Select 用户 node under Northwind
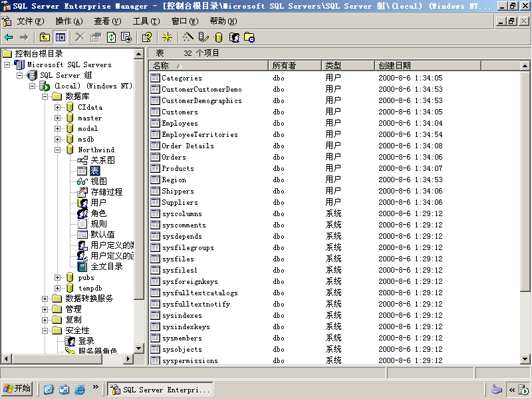The image size is (532, 399). [98, 203]
